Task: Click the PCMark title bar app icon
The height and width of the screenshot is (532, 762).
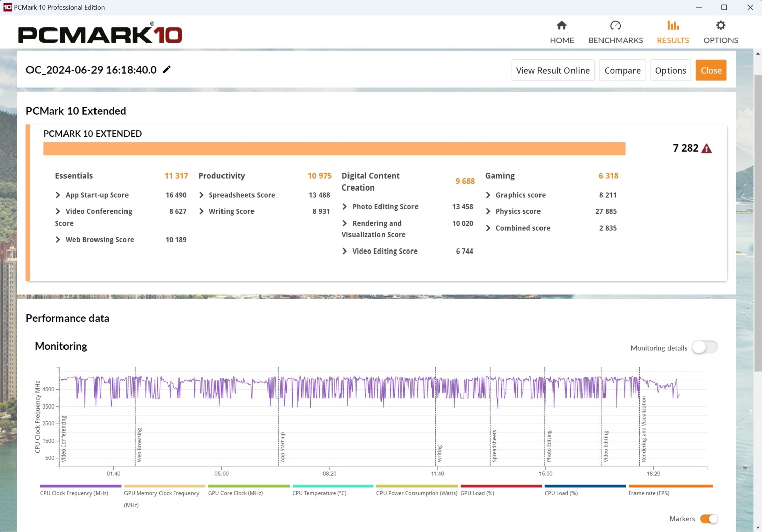Action: 7,7
